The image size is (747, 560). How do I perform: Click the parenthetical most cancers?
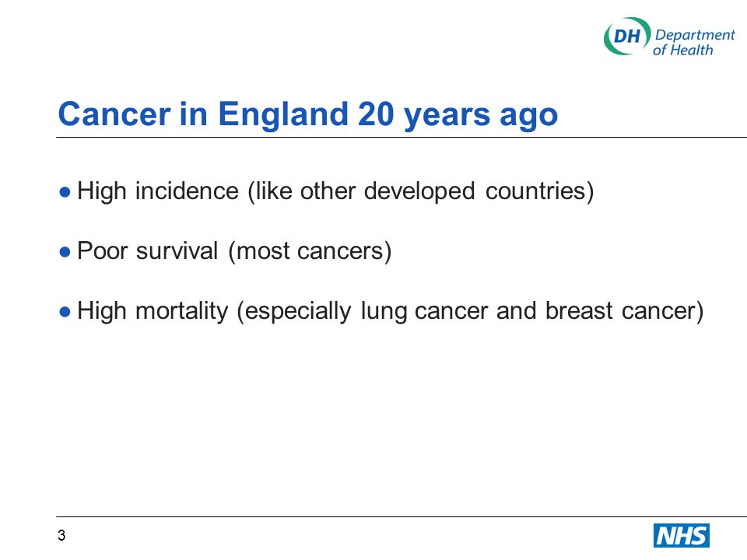point(310,251)
